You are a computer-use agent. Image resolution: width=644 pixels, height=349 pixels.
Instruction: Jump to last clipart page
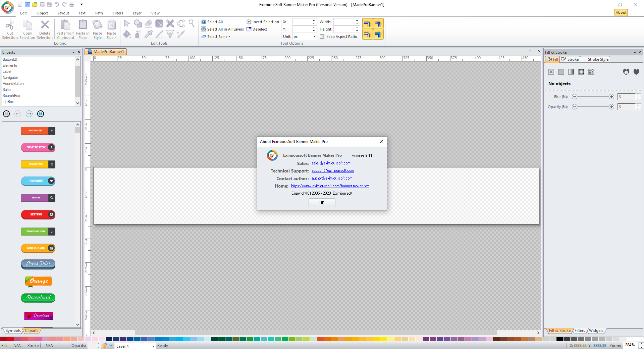(41, 114)
